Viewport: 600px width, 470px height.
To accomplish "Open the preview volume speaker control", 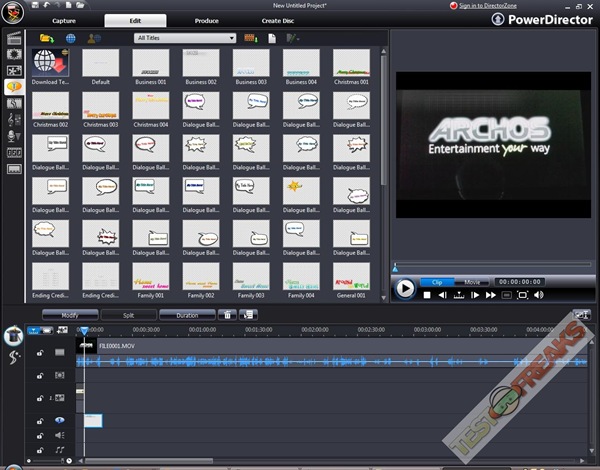I will (x=538, y=295).
